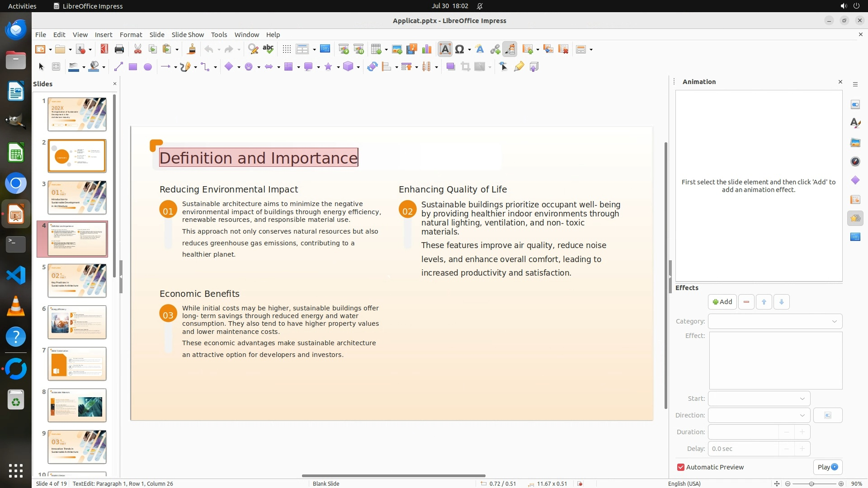Open the Slide Show menu
The width and height of the screenshot is (868, 488).
188,34
